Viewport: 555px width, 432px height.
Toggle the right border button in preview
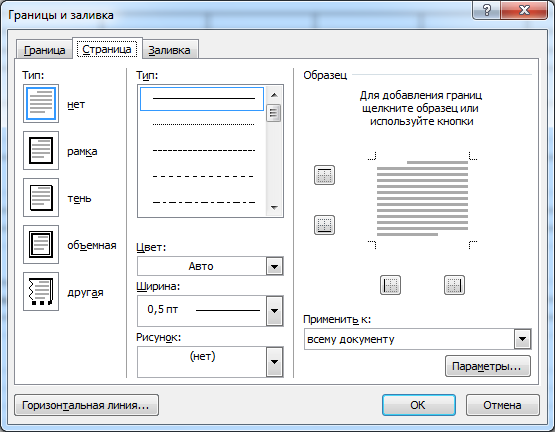[454, 285]
